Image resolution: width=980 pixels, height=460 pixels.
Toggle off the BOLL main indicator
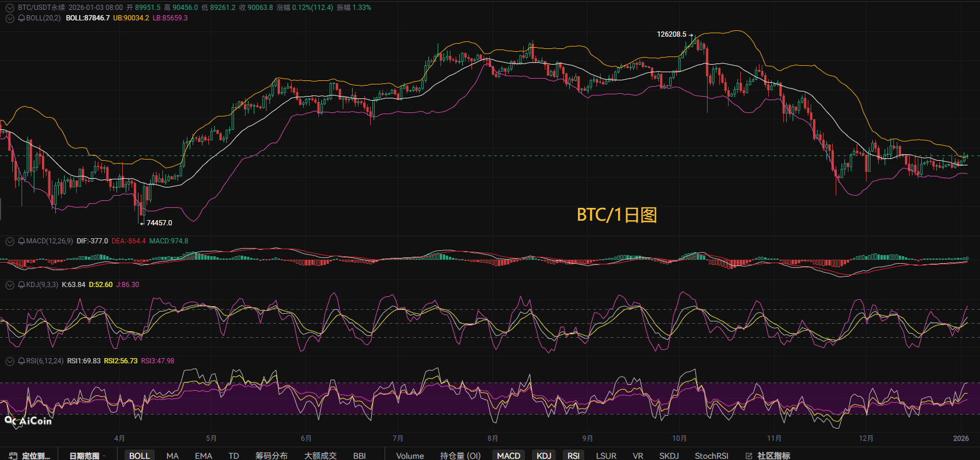[139, 455]
